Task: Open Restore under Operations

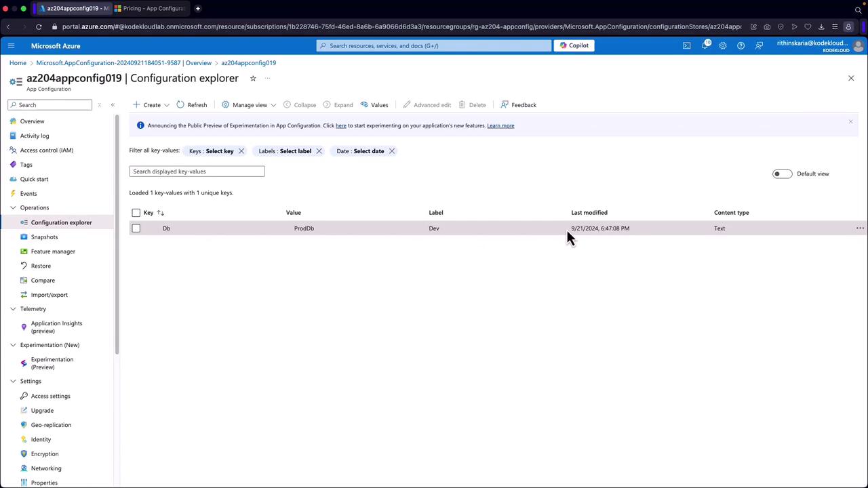Action: pyautogui.click(x=41, y=266)
